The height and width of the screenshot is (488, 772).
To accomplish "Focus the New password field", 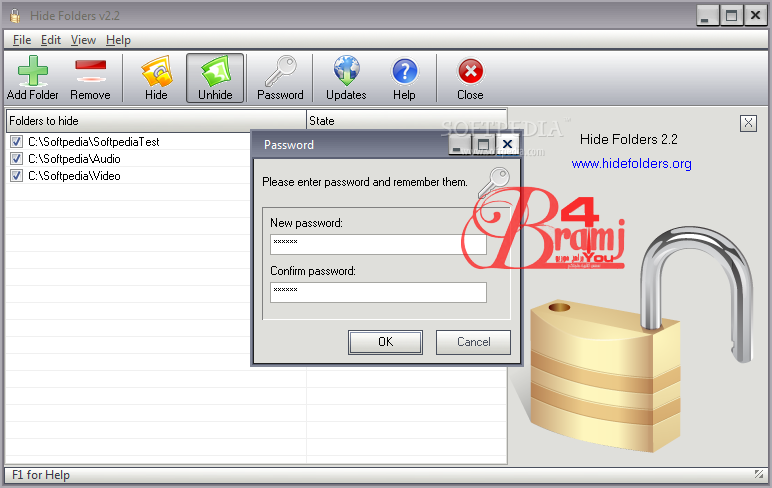I will point(378,245).
